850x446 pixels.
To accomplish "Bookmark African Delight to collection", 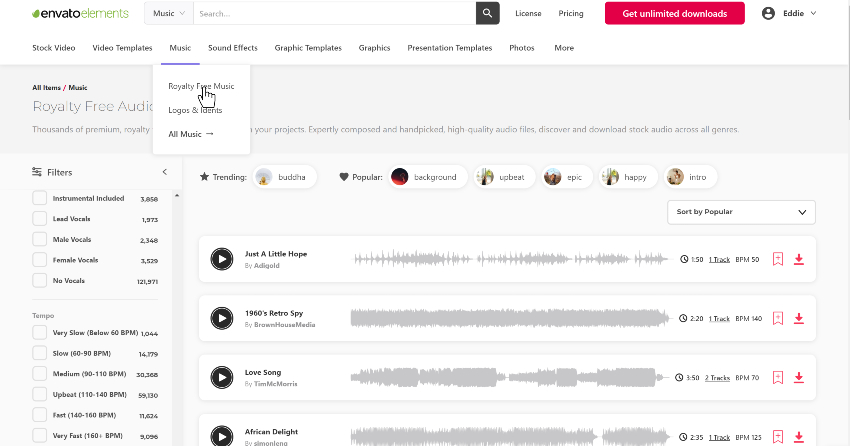I will click(x=778, y=436).
